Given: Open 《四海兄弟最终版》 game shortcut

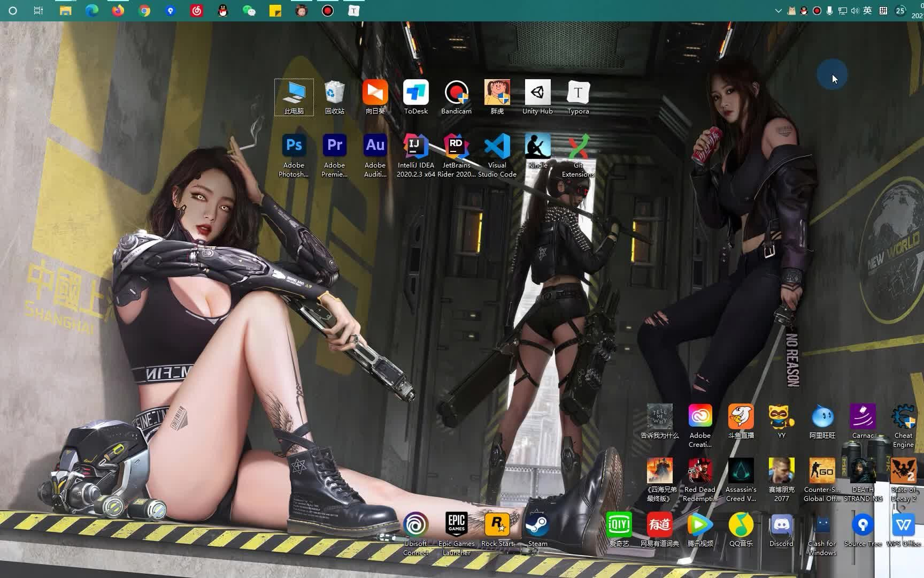Looking at the screenshot, I should [x=660, y=480].
